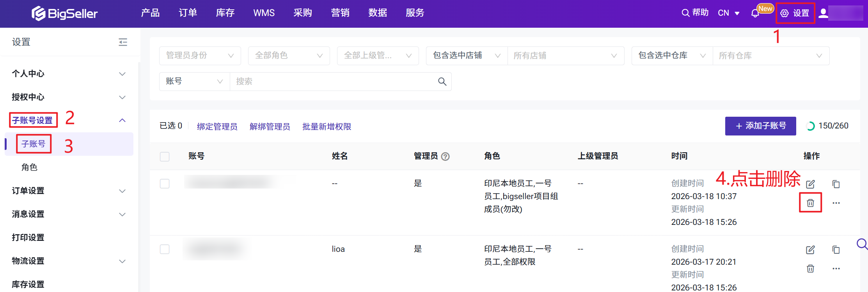Open the 订单 top menu

pyautogui.click(x=188, y=13)
